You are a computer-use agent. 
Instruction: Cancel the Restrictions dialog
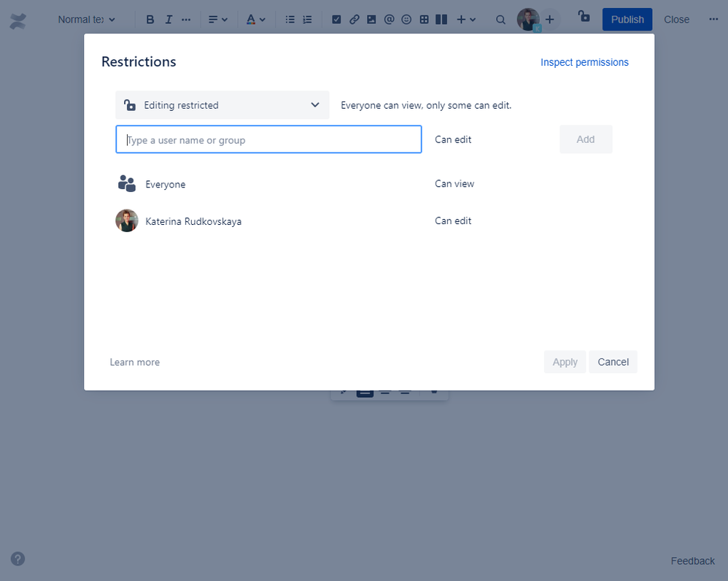613,362
